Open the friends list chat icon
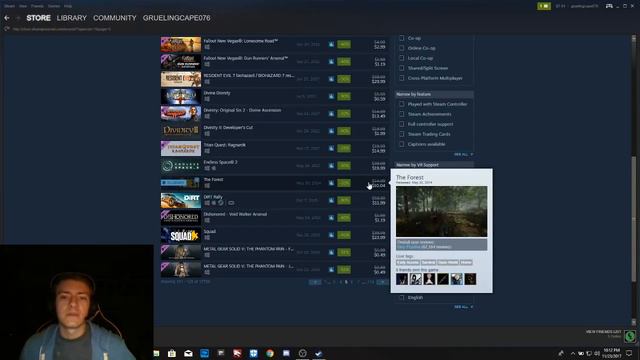This screenshot has height=360, width=640. click(630, 336)
